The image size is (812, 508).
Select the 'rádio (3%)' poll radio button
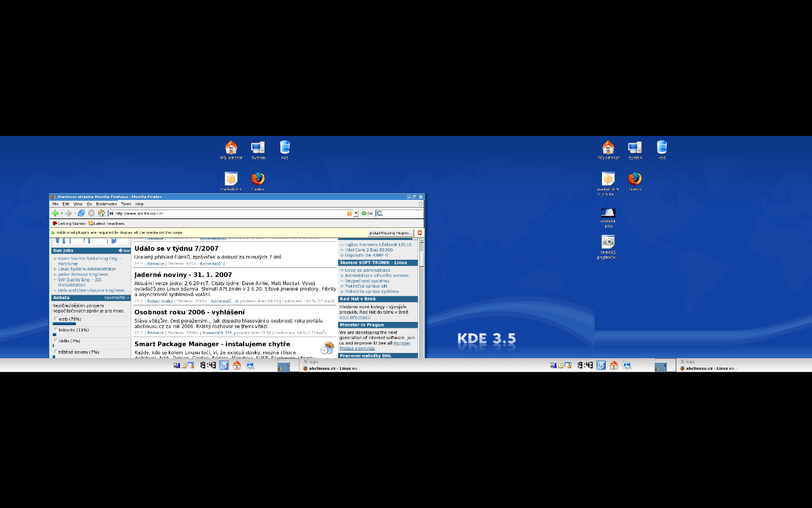click(x=55, y=341)
